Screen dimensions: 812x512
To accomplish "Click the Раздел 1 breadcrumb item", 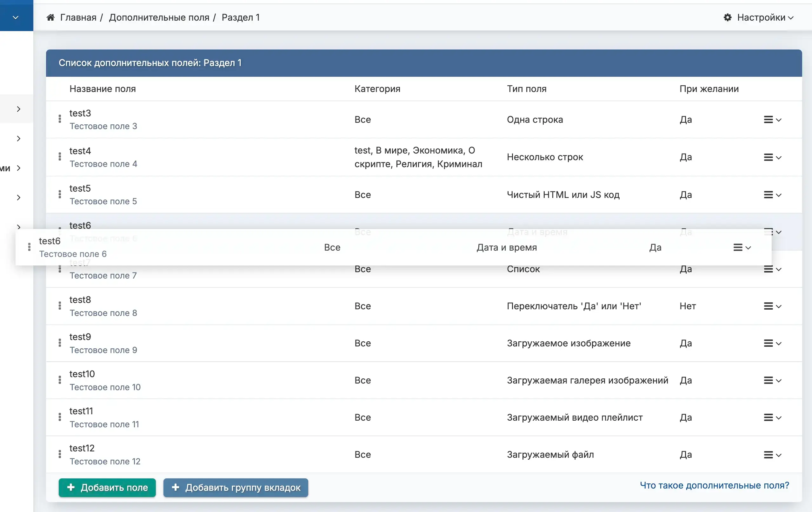I will point(241,17).
